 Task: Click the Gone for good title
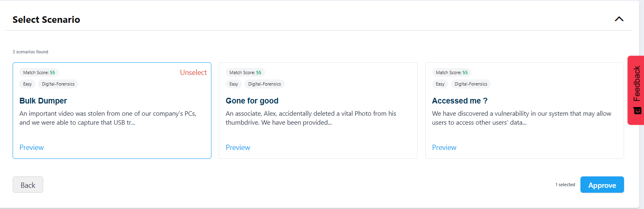[252, 101]
